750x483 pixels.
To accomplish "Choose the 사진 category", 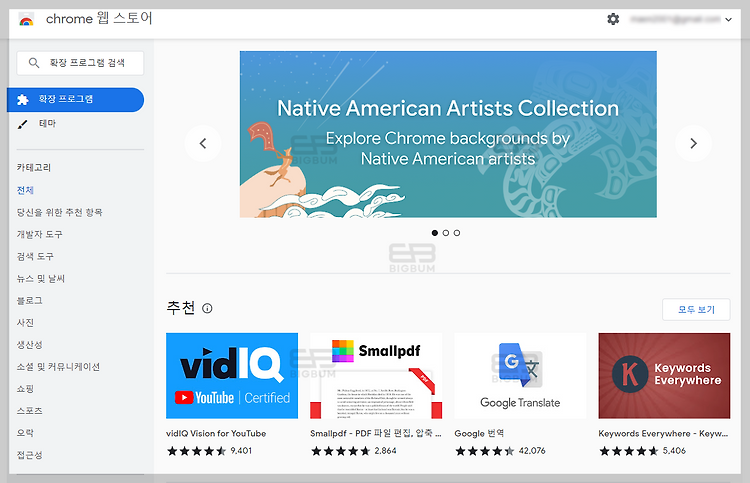I will 25,322.
